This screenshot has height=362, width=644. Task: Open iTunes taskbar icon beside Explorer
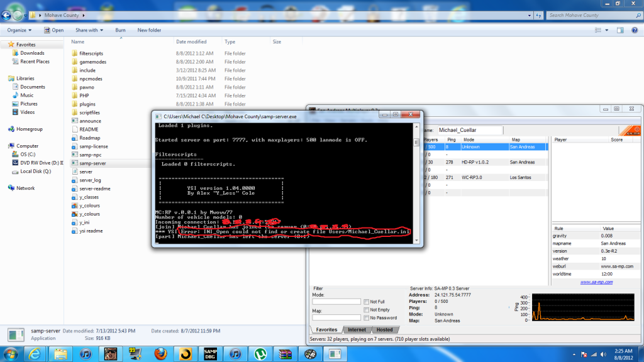[x=86, y=354]
